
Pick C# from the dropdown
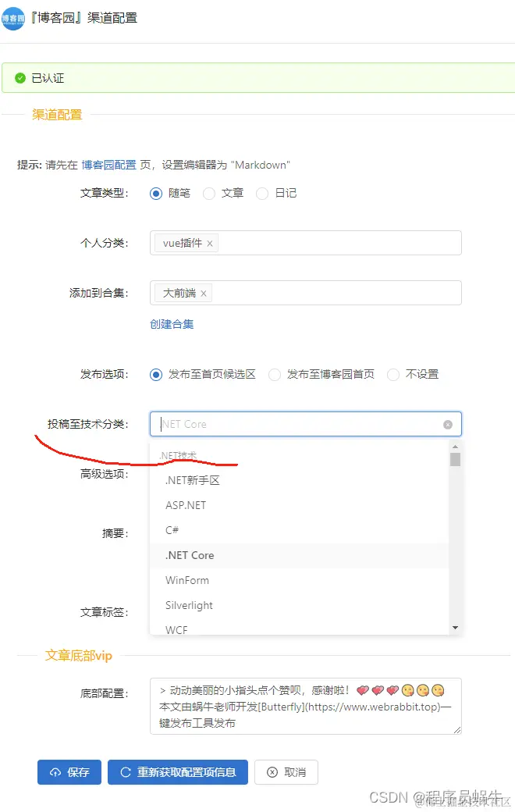tap(299, 530)
